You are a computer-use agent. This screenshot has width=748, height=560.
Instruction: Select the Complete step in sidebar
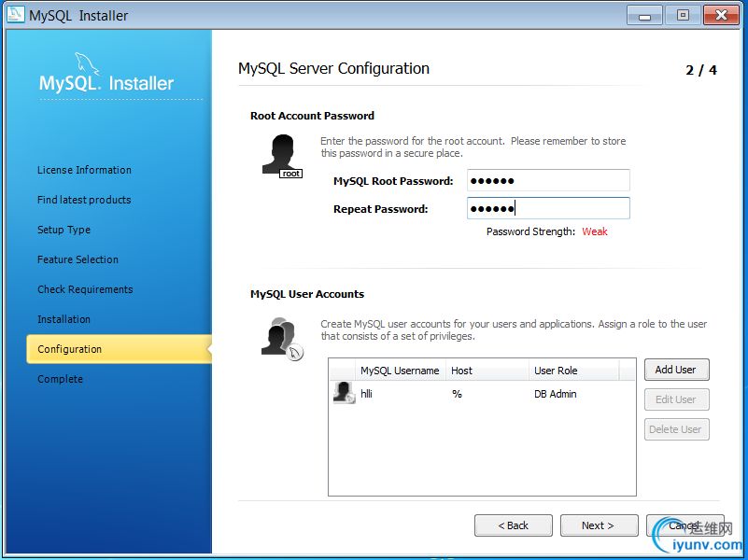point(60,379)
